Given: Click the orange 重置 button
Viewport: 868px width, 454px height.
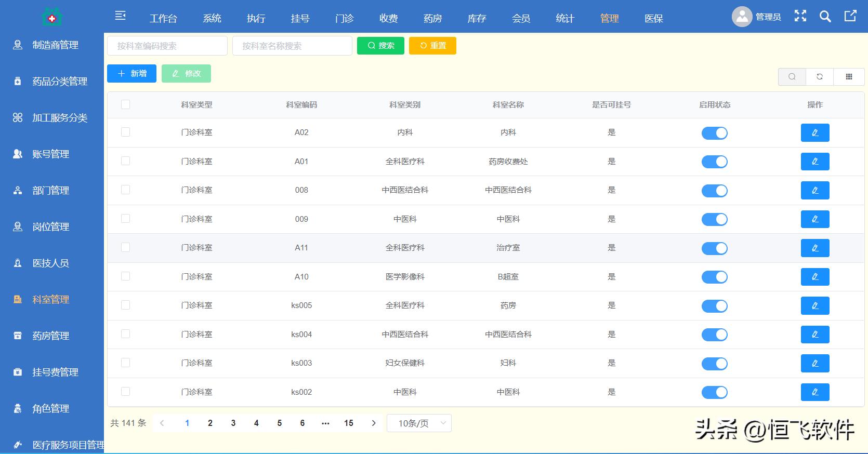Looking at the screenshot, I should pyautogui.click(x=432, y=46).
